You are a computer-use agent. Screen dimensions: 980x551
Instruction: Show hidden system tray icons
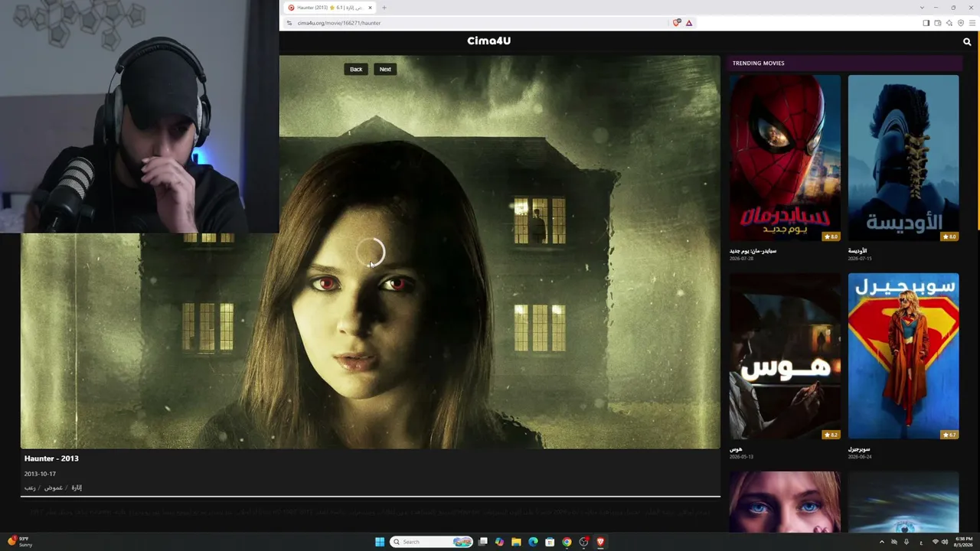click(x=881, y=542)
